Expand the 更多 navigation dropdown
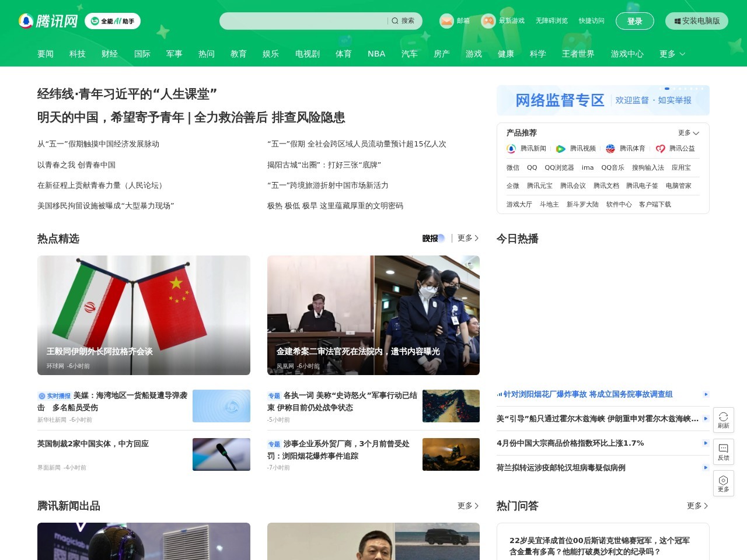The width and height of the screenshot is (747, 560). click(x=672, y=54)
